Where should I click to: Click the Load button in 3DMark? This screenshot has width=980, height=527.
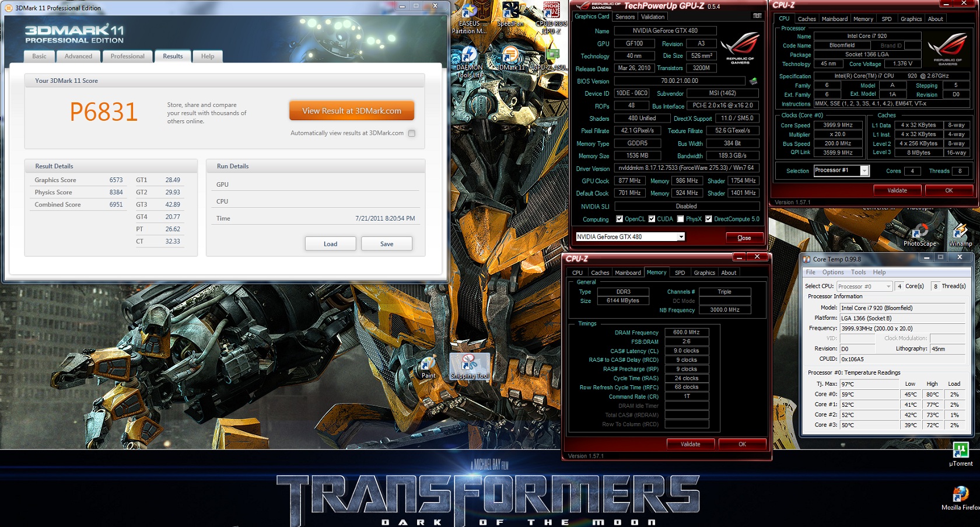(330, 244)
